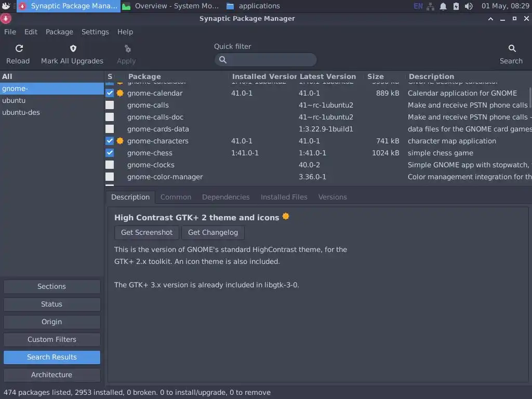Toggle the gnome-calendar status checkbox
532x399 pixels.
[x=110, y=93]
